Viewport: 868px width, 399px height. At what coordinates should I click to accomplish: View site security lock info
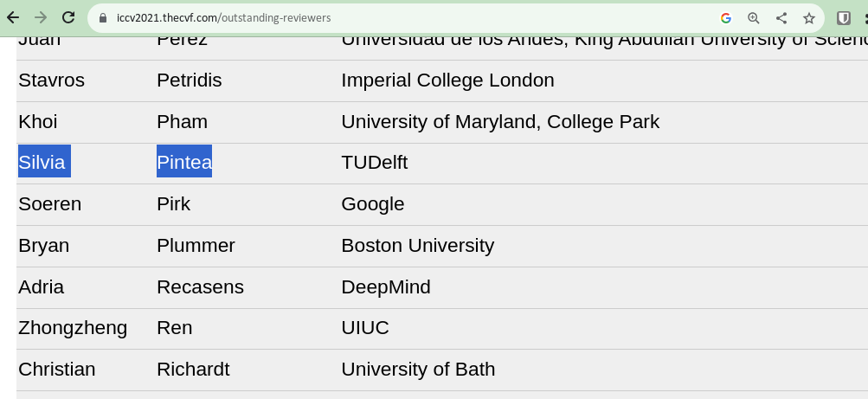tap(102, 17)
